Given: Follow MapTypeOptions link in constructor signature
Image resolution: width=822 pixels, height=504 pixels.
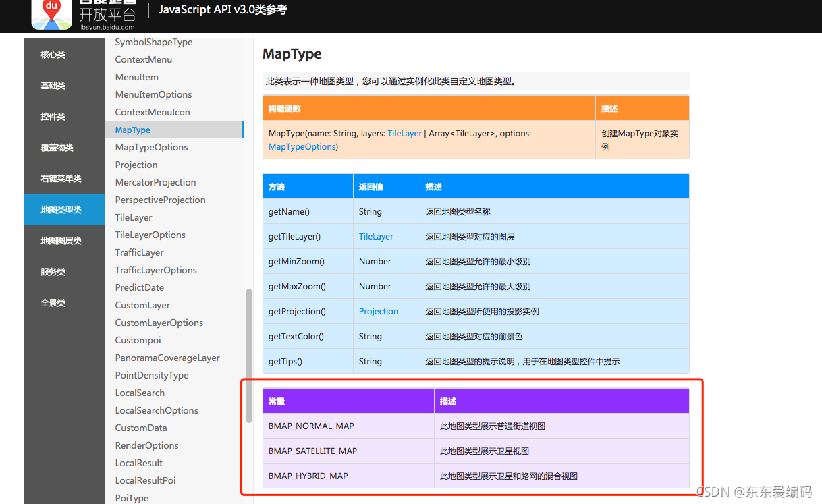Looking at the screenshot, I should click(302, 146).
